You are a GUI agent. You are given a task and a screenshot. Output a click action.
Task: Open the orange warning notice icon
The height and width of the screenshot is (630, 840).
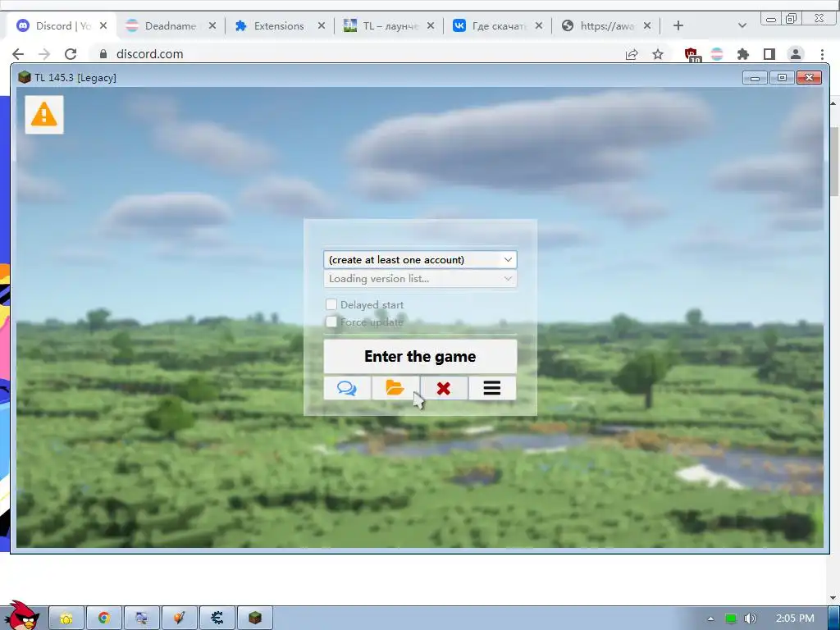point(44,115)
